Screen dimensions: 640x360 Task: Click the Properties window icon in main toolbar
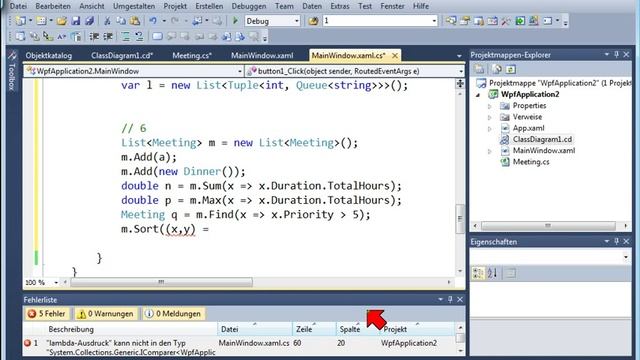465,21
